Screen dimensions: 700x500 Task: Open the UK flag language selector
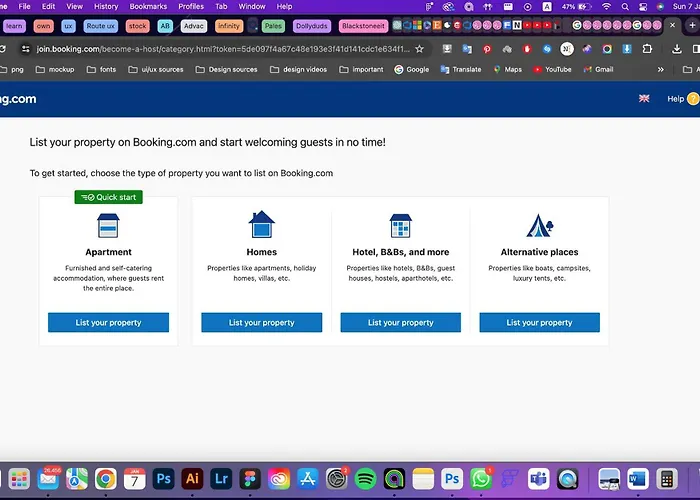pyautogui.click(x=644, y=99)
